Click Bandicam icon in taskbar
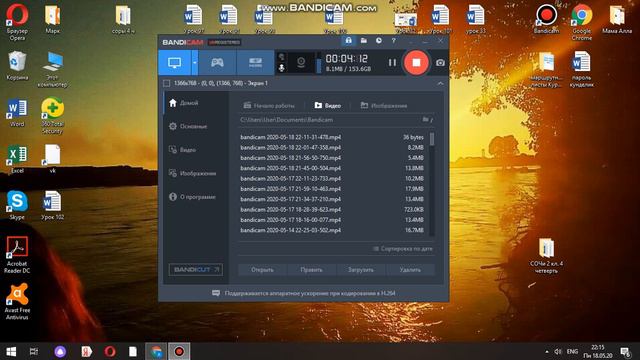Screen dimensions: 640x360 point(179,351)
